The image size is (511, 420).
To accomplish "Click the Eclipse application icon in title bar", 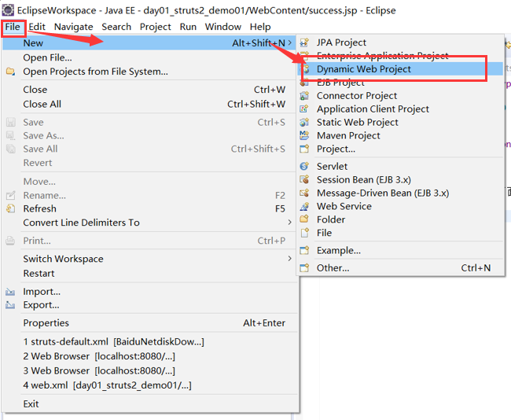I will pyautogui.click(x=8, y=10).
